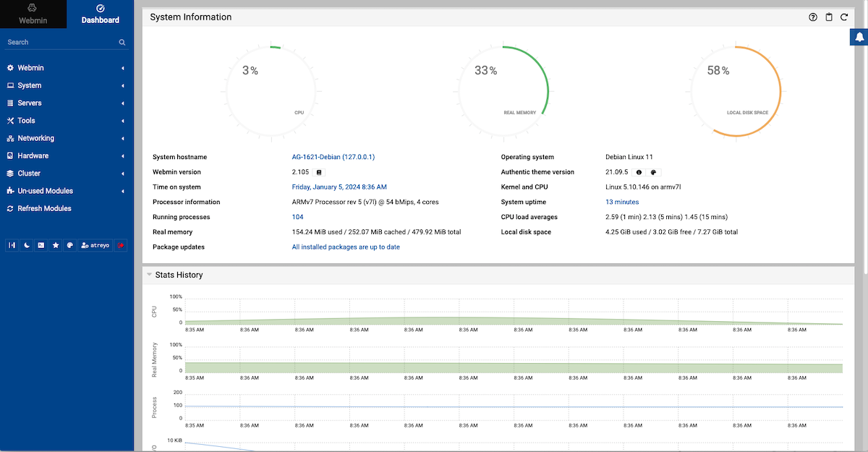The image size is (868, 452).
Task: Toggle night mode with the moon icon
Action: point(26,245)
